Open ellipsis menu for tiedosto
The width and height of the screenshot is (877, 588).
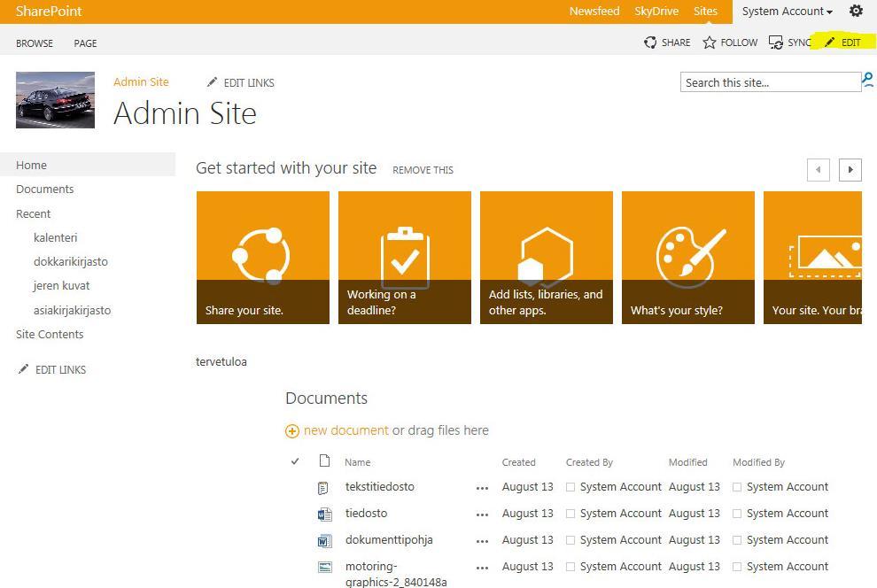pyautogui.click(x=482, y=514)
